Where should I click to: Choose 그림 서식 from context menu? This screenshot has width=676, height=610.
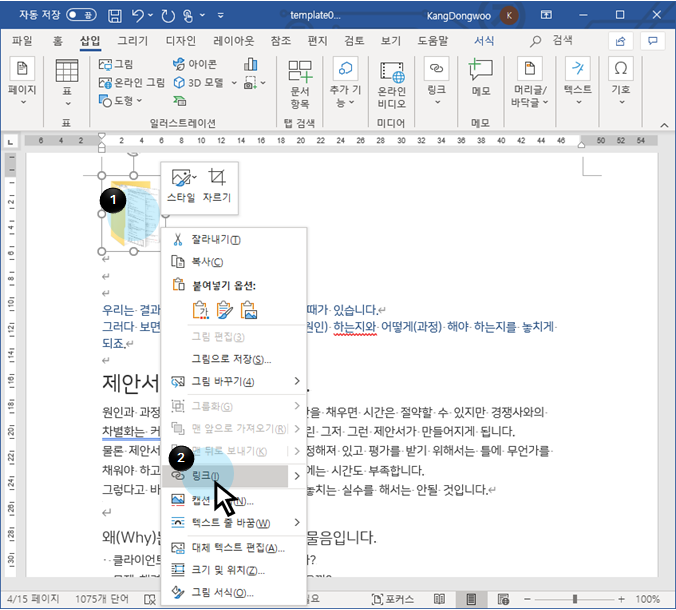(234, 592)
